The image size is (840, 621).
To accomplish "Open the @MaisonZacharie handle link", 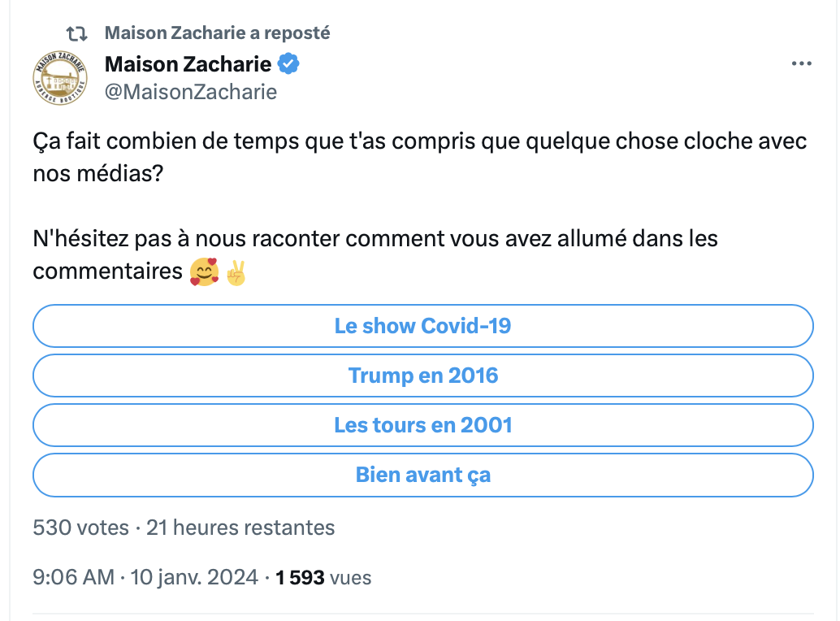I will 191,92.
